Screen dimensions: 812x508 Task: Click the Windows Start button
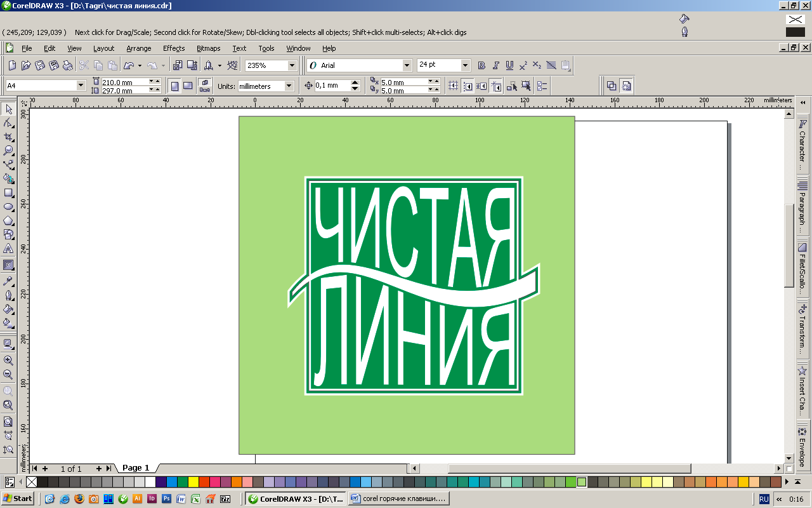[x=18, y=499]
